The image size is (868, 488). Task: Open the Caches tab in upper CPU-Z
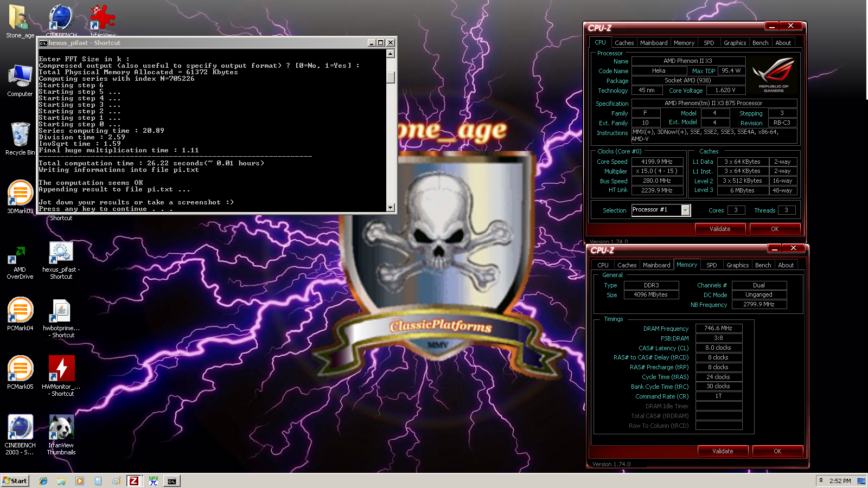coord(624,43)
